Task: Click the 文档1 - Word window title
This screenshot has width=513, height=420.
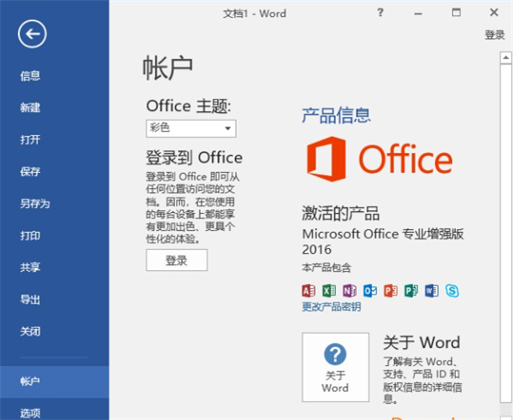Action: 255,14
